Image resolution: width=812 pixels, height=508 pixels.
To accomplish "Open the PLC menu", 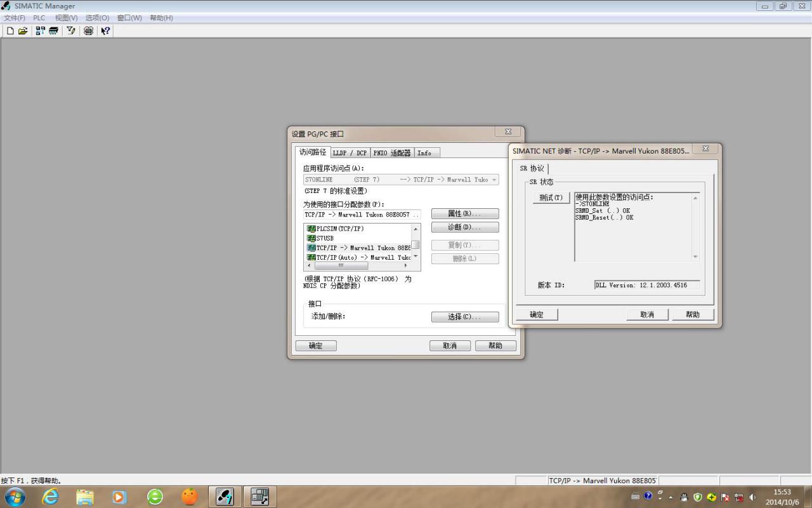I will (39, 18).
